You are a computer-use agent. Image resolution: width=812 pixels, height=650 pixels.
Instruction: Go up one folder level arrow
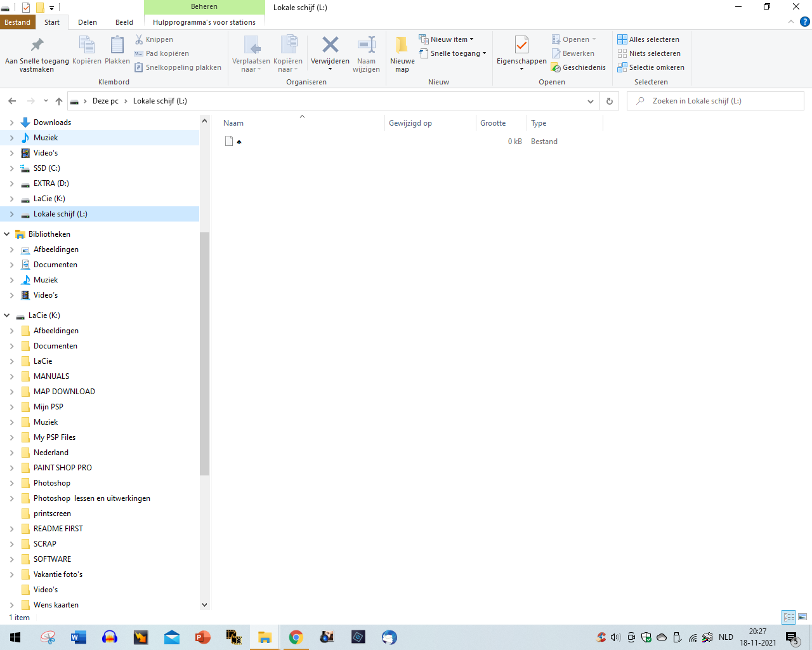tap(59, 101)
